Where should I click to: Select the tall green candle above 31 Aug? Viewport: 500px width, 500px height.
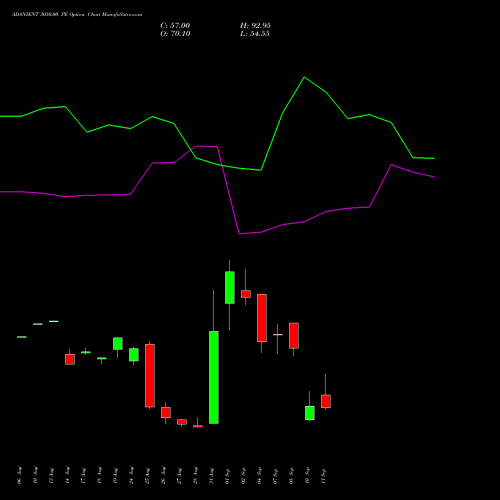[214, 377]
